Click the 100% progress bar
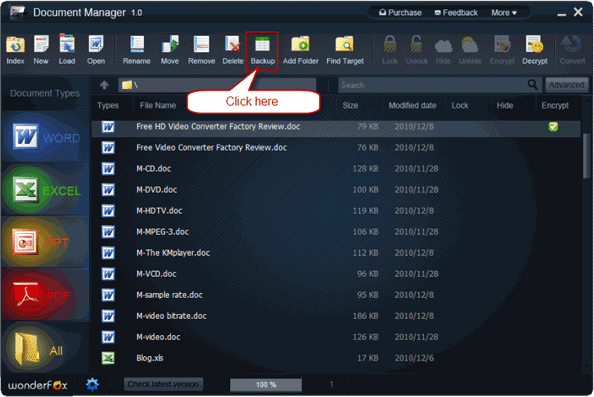This screenshot has height=397, width=594. [x=266, y=385]
